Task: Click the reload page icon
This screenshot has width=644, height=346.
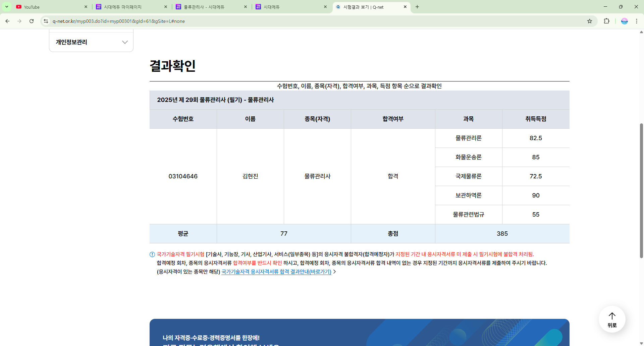Action: (32, 21)
